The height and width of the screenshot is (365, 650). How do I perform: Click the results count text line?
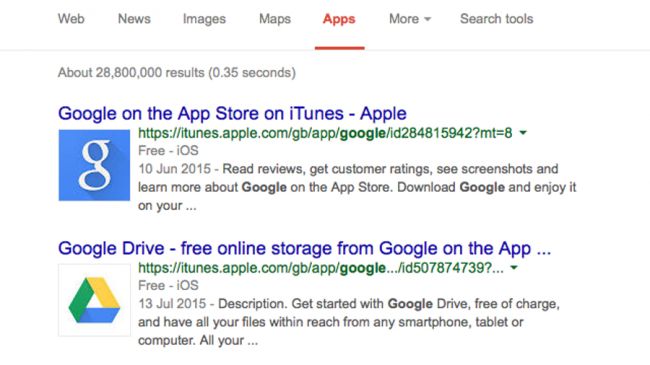pyautogui.click(x=177, y=73)
